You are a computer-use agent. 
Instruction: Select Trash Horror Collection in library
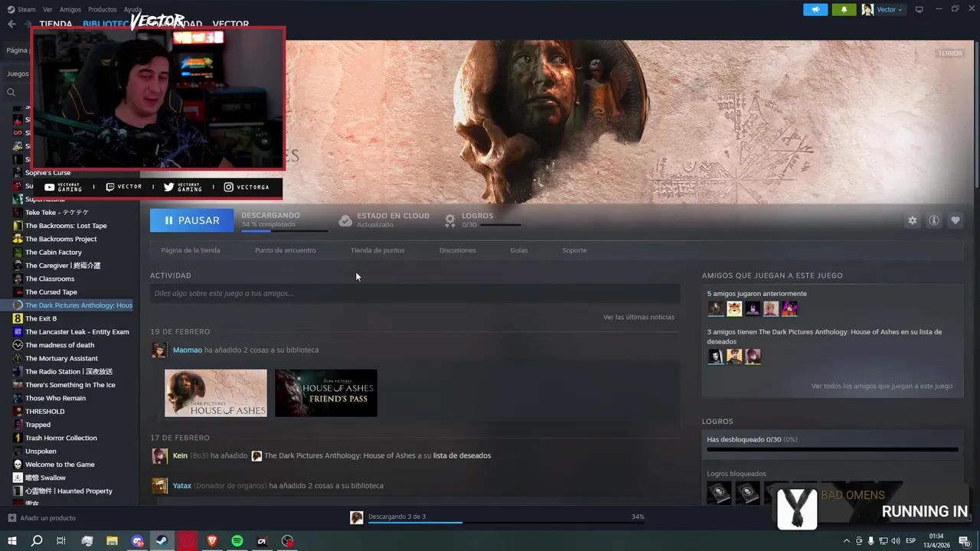61,438
